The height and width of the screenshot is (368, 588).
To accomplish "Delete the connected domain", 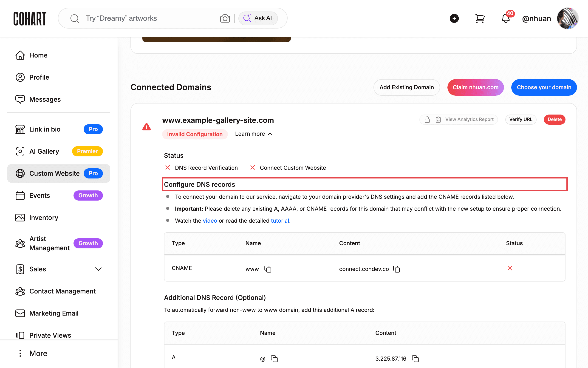I will (x=554, y=120).
